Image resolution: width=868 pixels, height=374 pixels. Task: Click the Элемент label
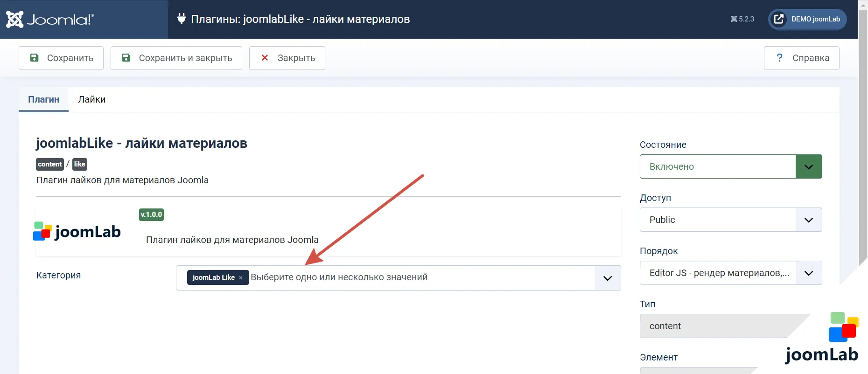(658, 357)
